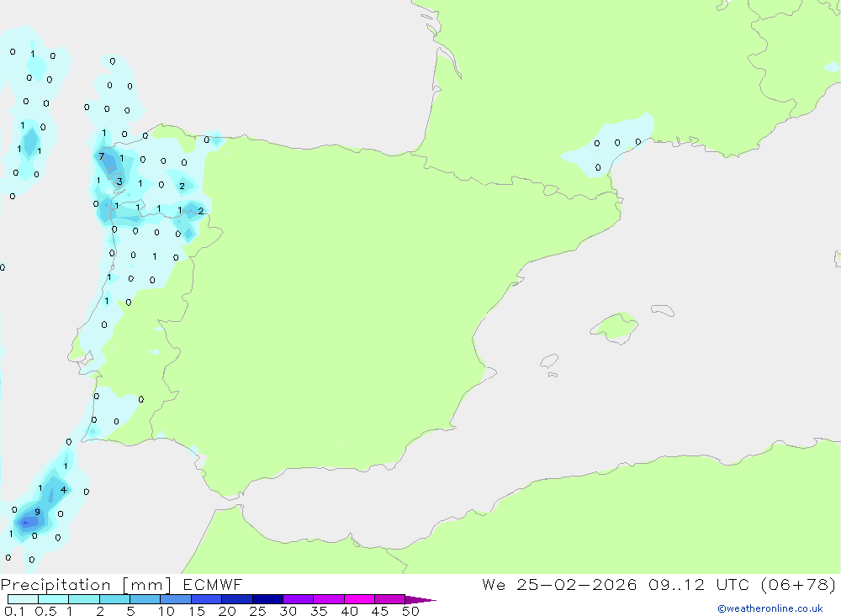Click legend scale label 50
Viewport: 841px width, 616px height.
[x=410, y=612]
